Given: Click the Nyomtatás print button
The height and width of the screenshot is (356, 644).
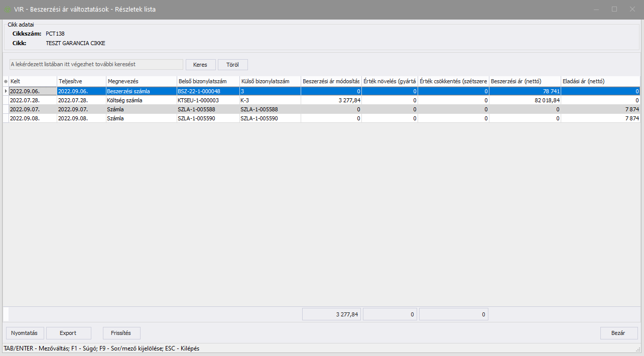Looking at the screenshot, I should tap(25, 333).
